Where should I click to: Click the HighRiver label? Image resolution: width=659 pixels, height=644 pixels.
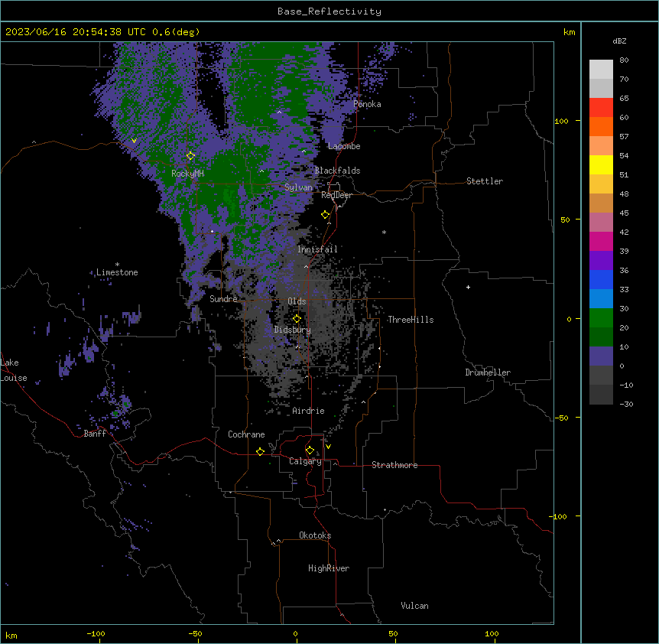coord(329,568)
